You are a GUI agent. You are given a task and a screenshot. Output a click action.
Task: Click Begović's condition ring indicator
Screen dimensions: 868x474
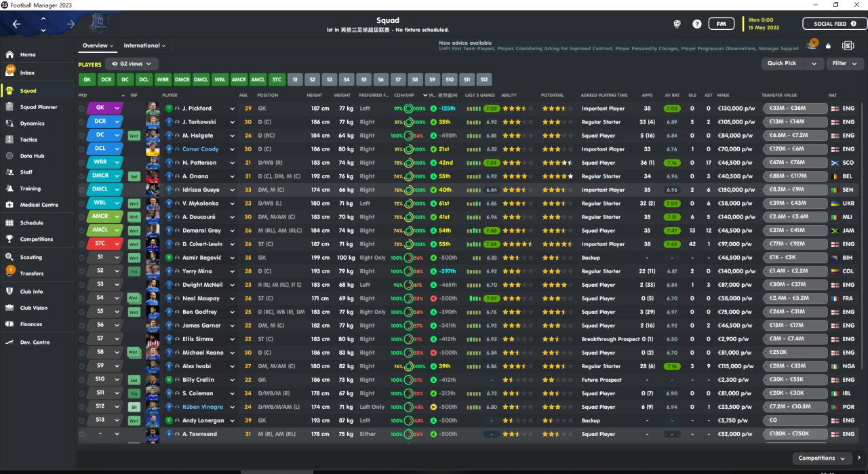point(408,258)
